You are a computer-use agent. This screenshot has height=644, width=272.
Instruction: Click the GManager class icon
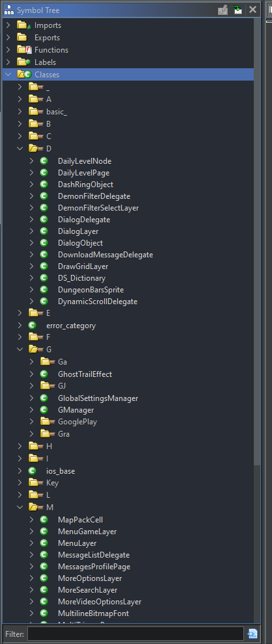(x=44, y=410)
